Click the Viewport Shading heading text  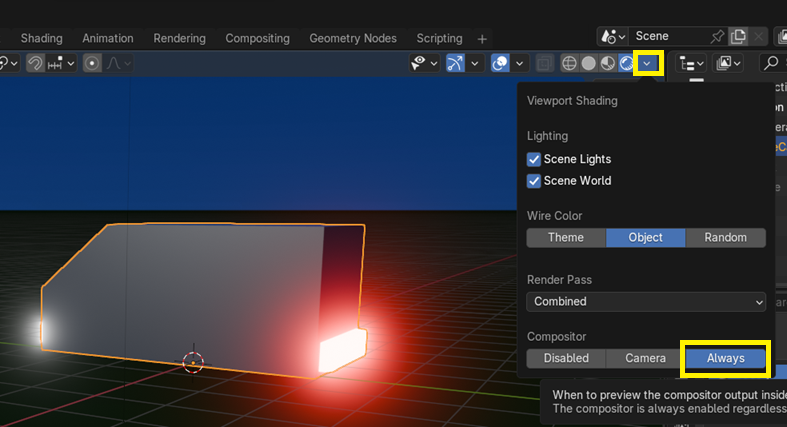572,101
